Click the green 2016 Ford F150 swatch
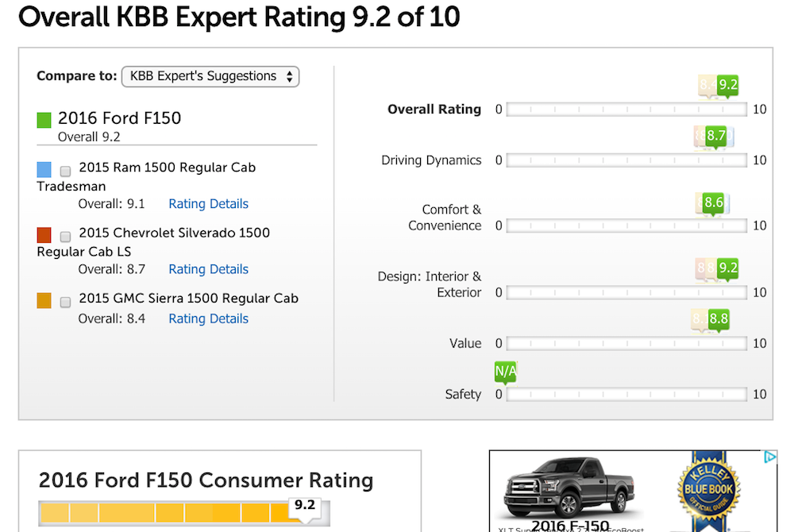The width and height of the screenshot is (794, 532). 44,120
